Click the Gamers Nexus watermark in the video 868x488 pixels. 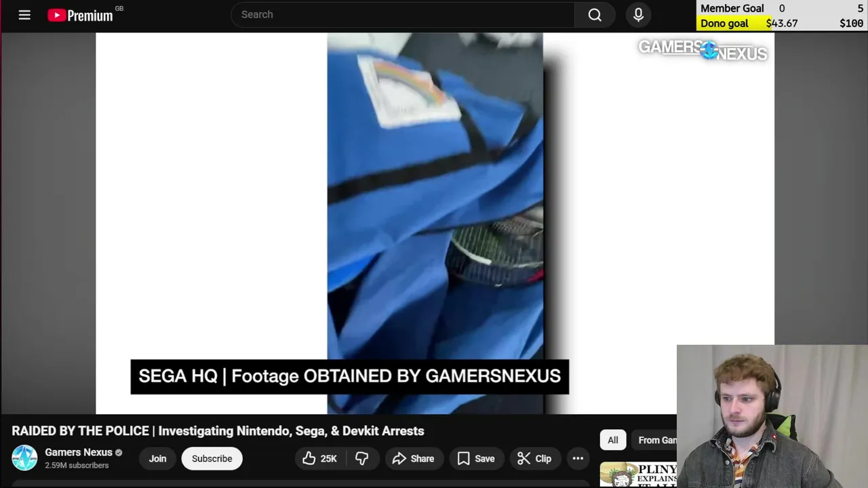[703, 50]
